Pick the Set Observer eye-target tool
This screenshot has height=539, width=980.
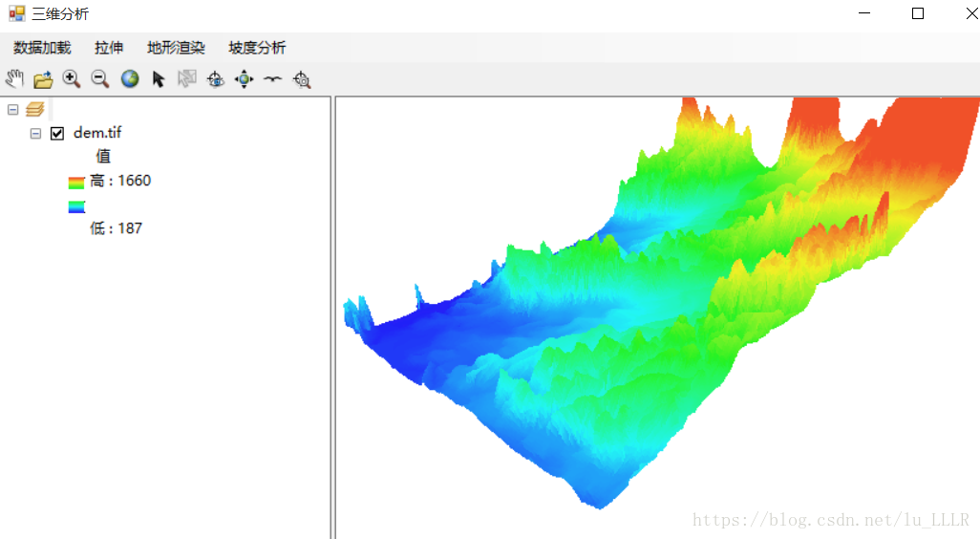click(216, 79)
